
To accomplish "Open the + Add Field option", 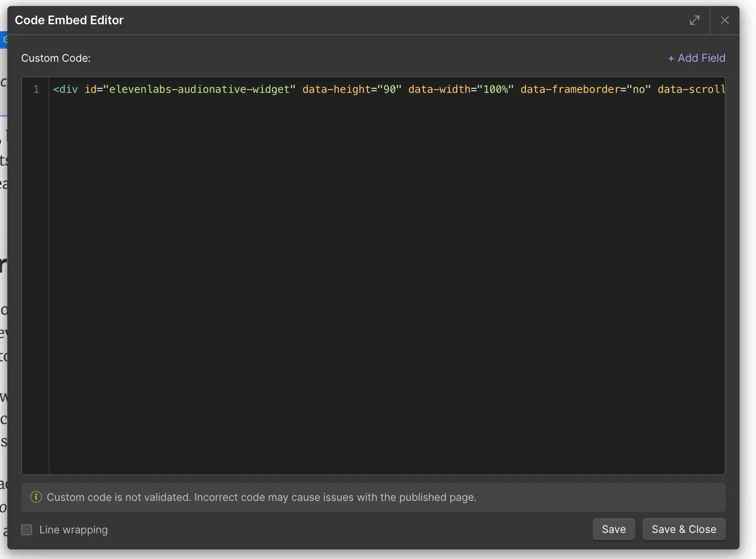I will coord(696,58).
